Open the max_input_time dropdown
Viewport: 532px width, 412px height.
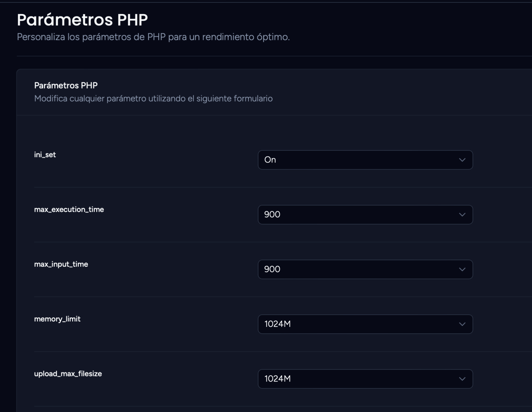click(365, 269)
